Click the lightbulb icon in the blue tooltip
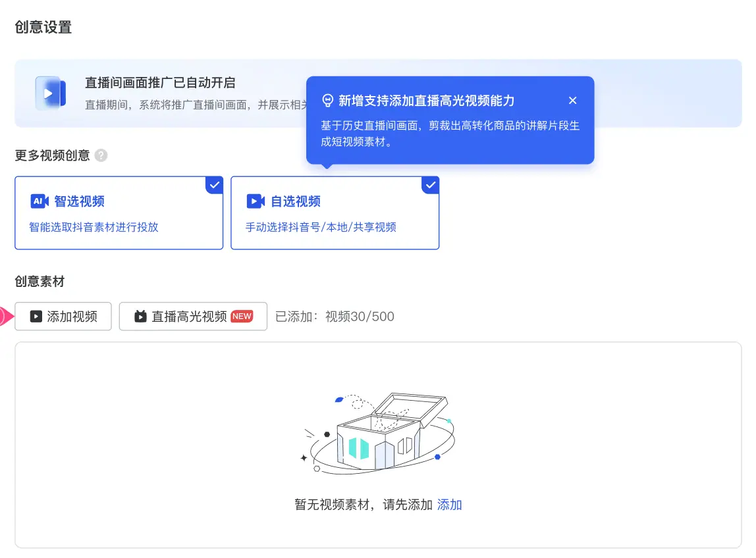Screen dimensions: 756x558 [327, 100]
